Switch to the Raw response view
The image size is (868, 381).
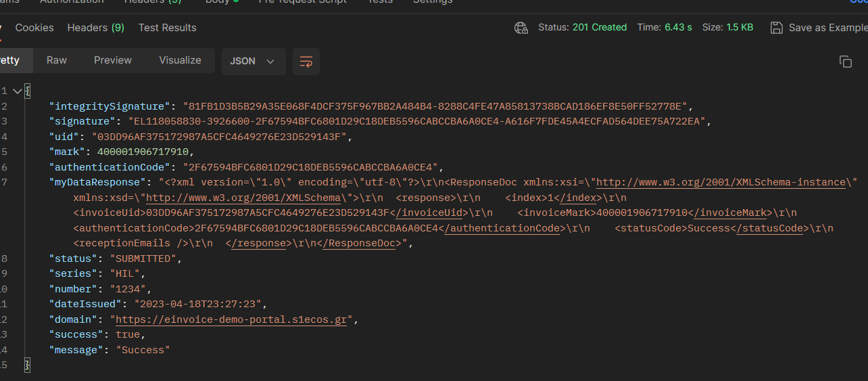(x=57, y=60)
